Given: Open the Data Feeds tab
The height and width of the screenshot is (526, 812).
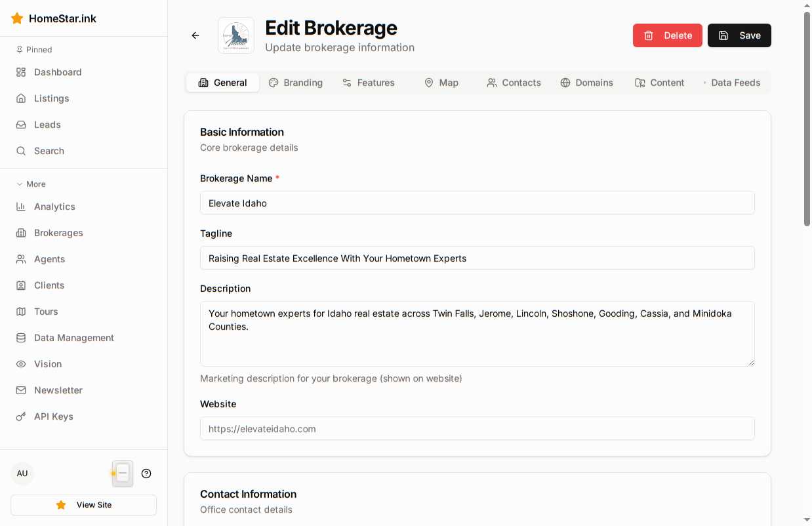Looking at the screenshot, I should (731, 83).
